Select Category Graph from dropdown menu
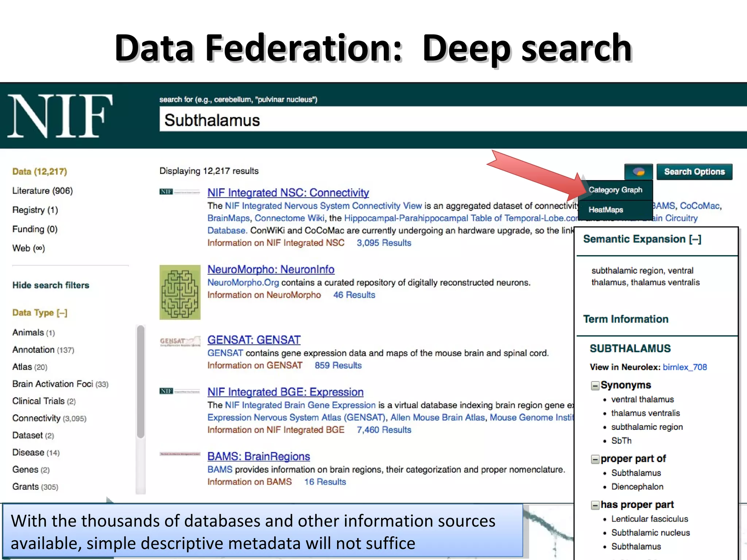The height and width of the screenshot is (560, 747). [x=615, y=190]
